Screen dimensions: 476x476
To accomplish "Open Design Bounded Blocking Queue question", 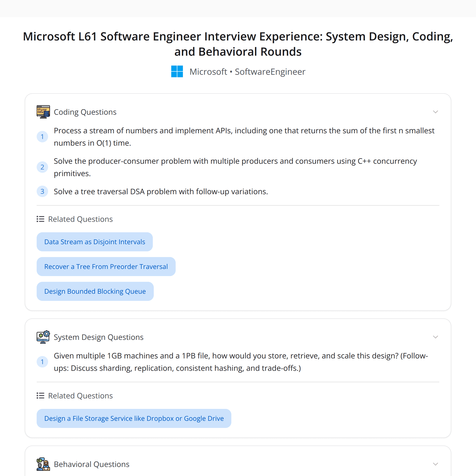I will coord(95,291).
